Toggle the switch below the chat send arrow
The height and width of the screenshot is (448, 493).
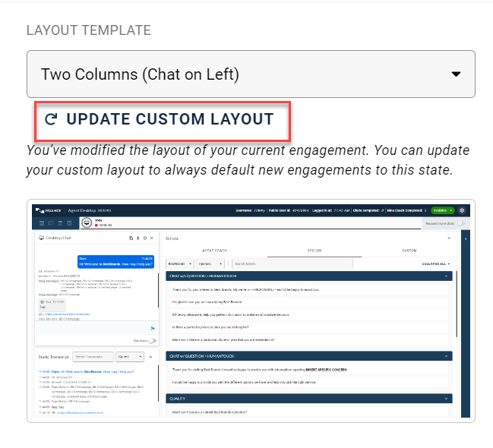point(153,341)
